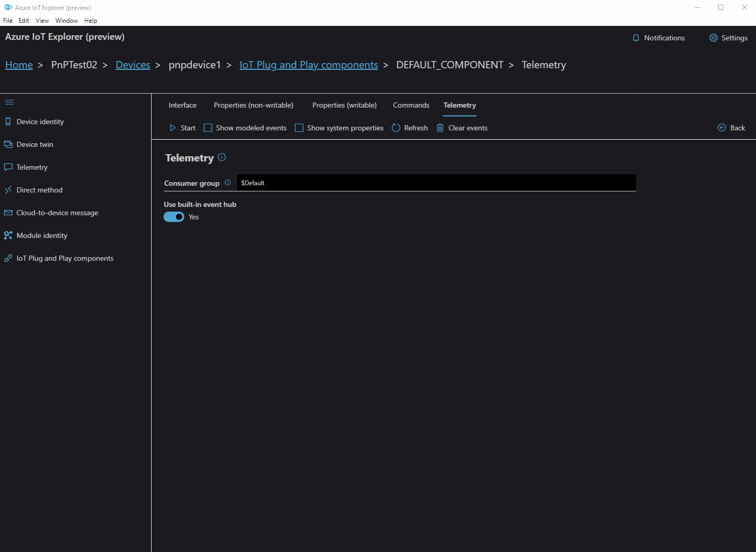Click the Clear events label
The height and width of the screenshot is (552, 756).
point(468,128)
